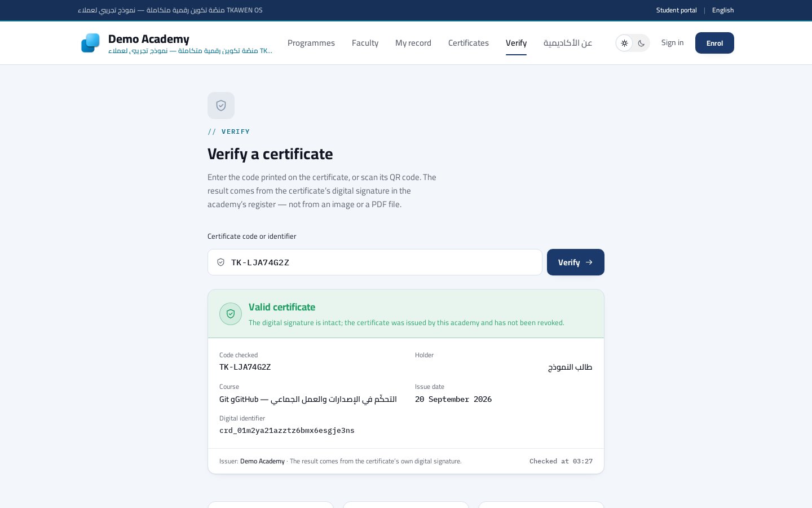Switch to light theme sun icon
The image size is (812, 508).
[624, 43]
